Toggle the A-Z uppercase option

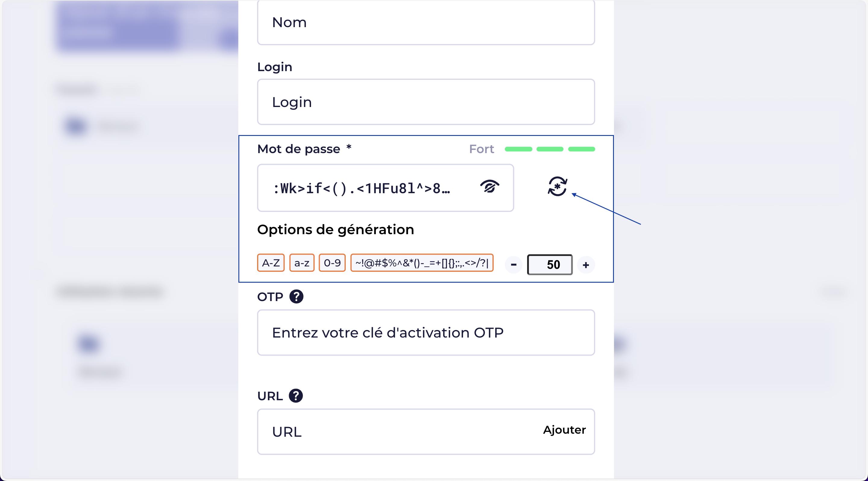pyautogui.click(x=271, y=263)
